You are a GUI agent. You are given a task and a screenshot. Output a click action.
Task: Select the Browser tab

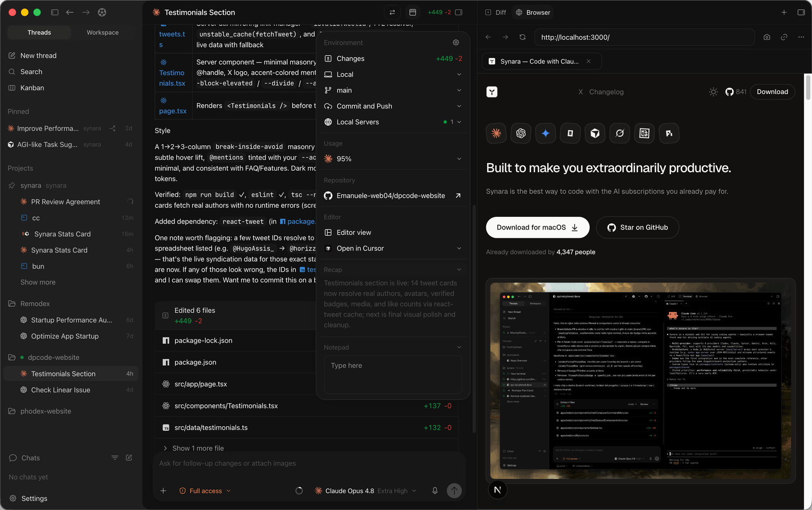533,12
